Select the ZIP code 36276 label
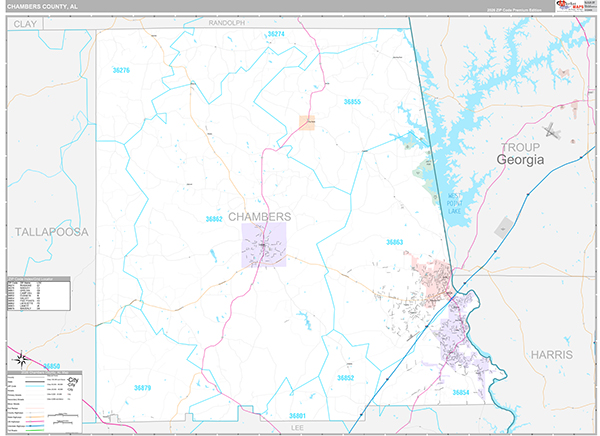This screenshot has width=600, height=436. tap(120, 70)
